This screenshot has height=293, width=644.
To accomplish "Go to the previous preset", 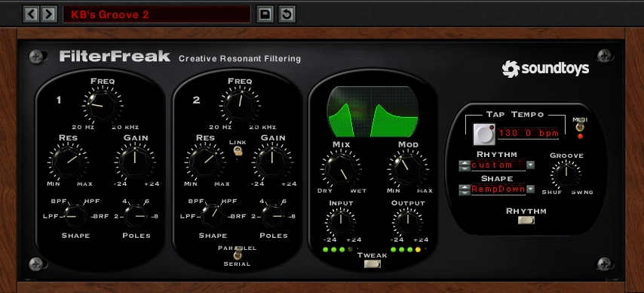I will 32,14.
